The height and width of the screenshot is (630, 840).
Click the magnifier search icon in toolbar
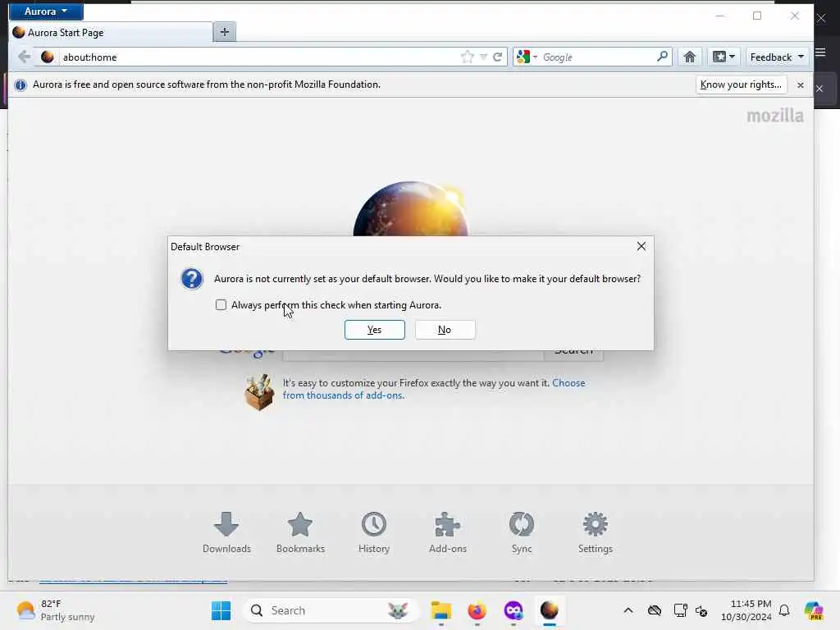click(x=662, y=57)
